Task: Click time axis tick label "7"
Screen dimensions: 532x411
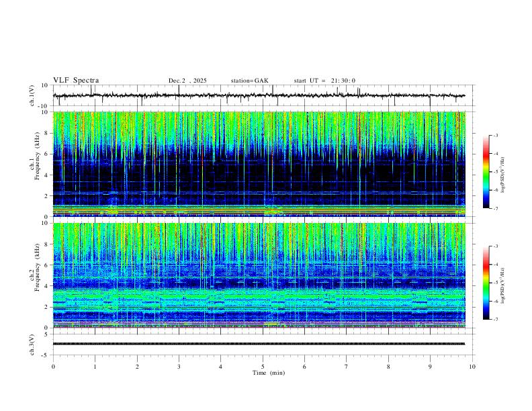Action: (347, 367)
